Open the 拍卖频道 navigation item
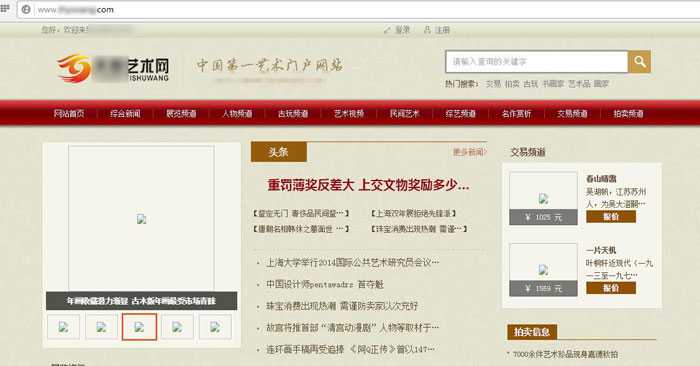 pos(628,113)
